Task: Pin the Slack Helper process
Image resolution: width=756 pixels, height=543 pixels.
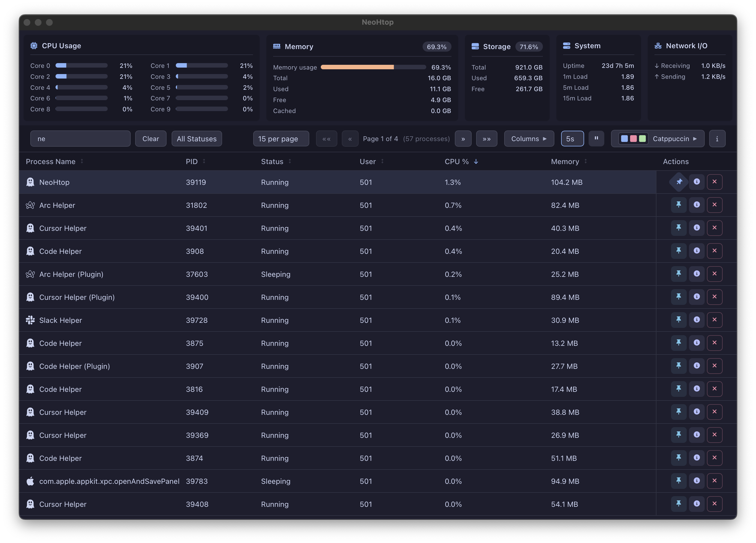Action: pyautogui.click(x=679, y=320)
